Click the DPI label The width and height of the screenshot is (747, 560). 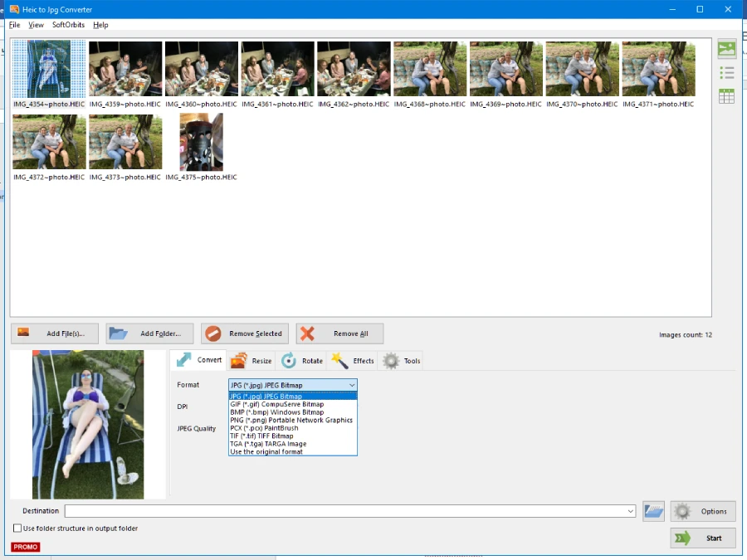[183, 407]
